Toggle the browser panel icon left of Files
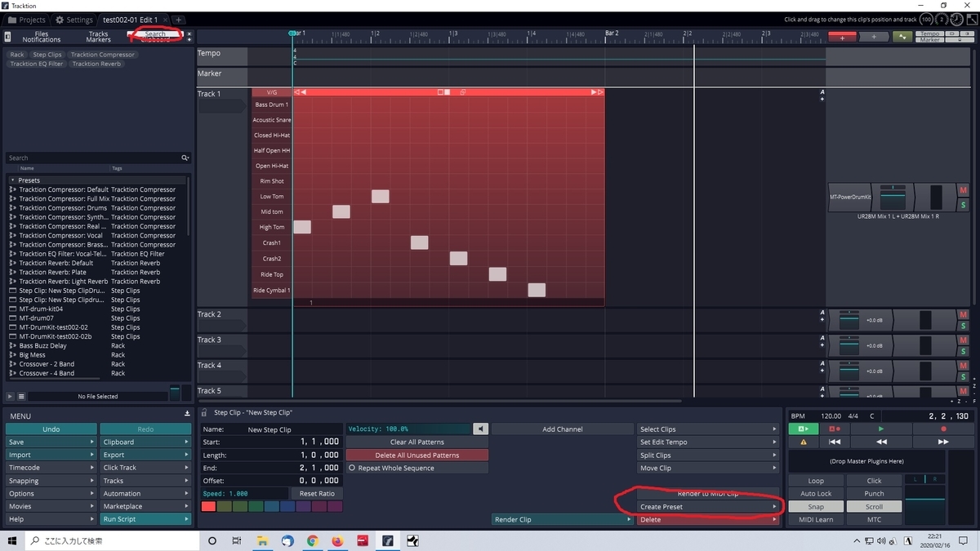Screen dimensions: 980x551 pos(7,37)
